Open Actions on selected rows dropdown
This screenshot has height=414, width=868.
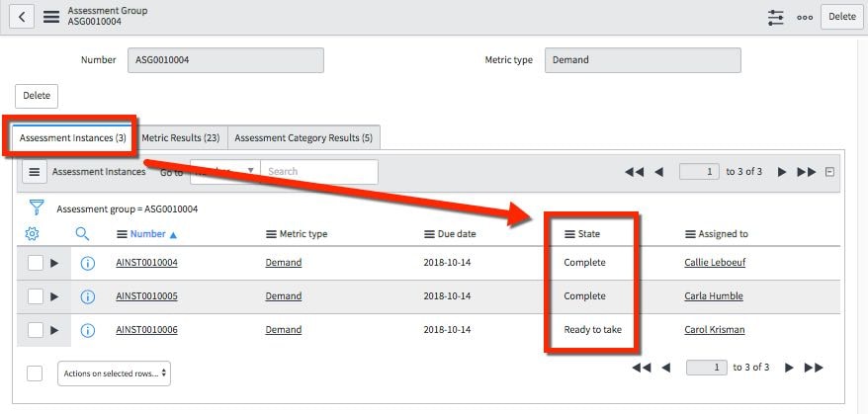114,373
